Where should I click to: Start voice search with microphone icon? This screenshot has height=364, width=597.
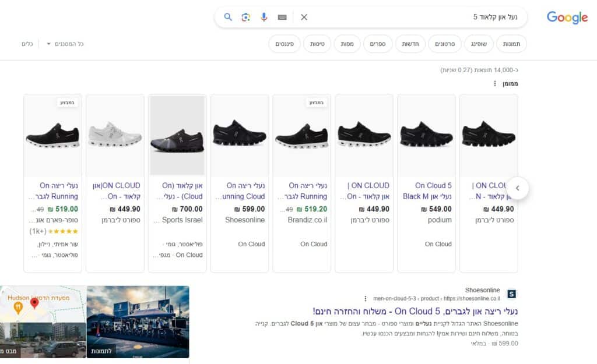264,17
